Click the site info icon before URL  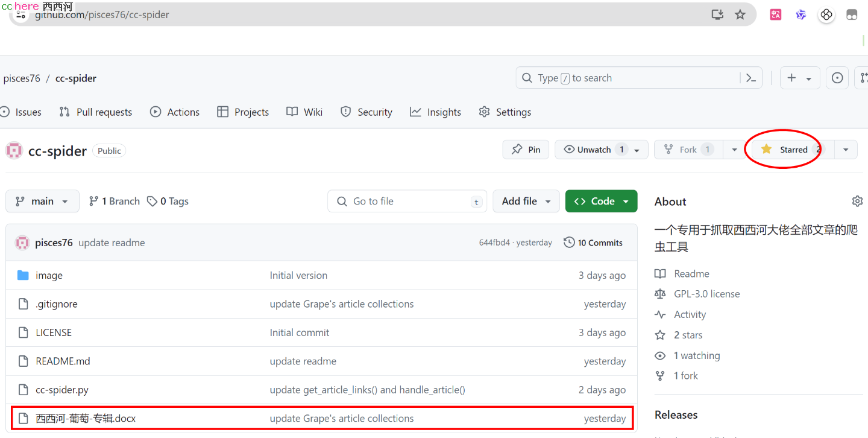pos(21,14)
